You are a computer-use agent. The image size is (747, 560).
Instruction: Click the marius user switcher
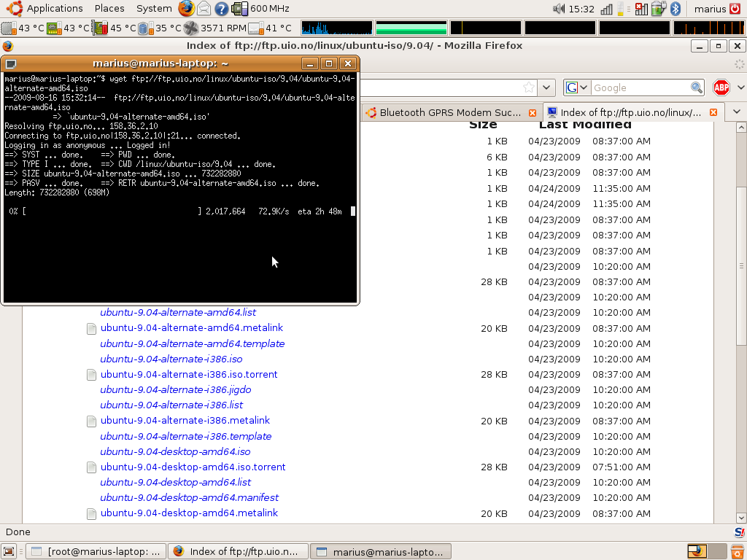(x=710, y=9)
